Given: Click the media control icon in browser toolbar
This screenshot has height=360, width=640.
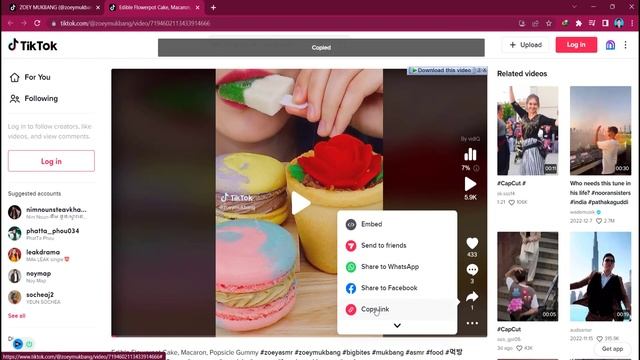Looking at the screenshot, I should [x=592, y=23].
